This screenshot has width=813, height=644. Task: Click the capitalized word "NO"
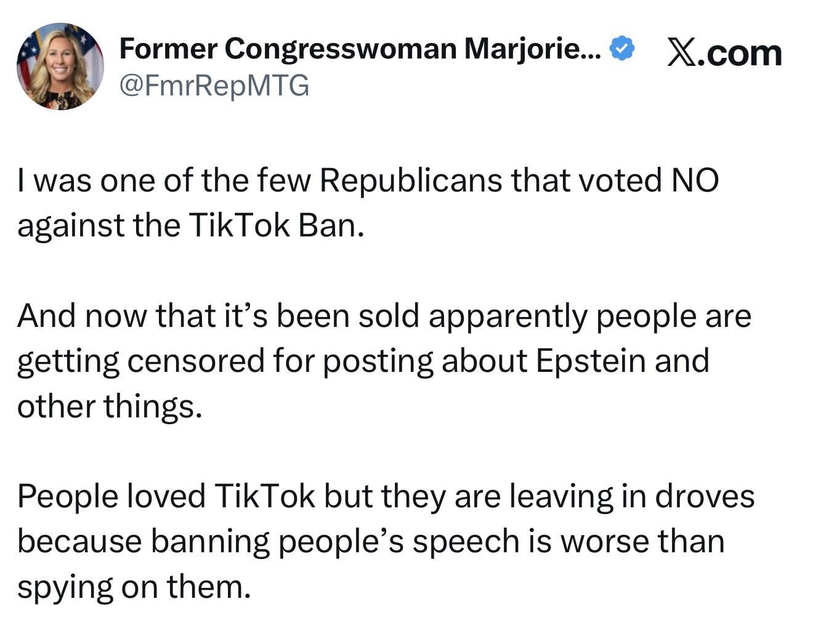694,180
